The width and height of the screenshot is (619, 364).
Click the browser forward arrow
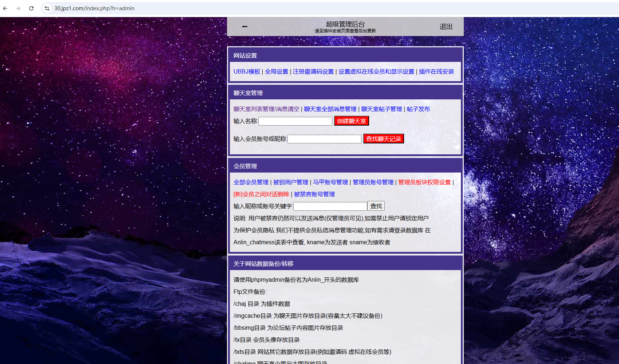point(18,8)
